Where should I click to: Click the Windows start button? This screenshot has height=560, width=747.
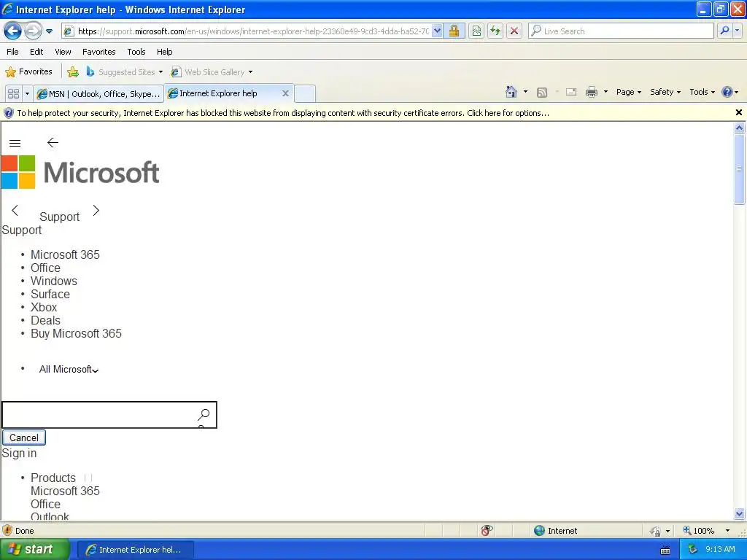coord(34,549)
